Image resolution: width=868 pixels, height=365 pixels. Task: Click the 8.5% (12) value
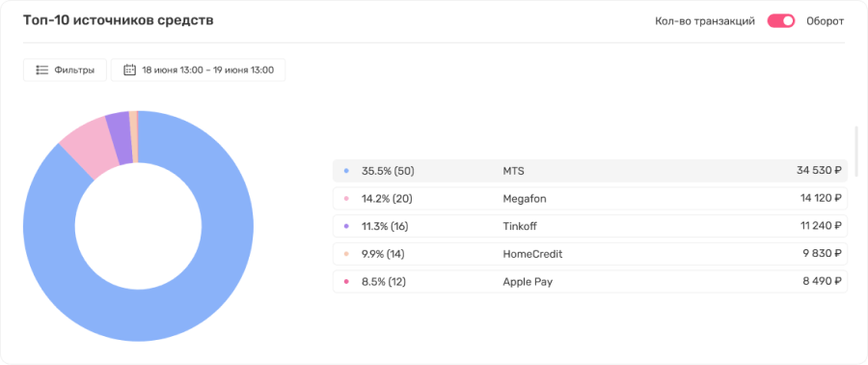(x=384, y=281)
